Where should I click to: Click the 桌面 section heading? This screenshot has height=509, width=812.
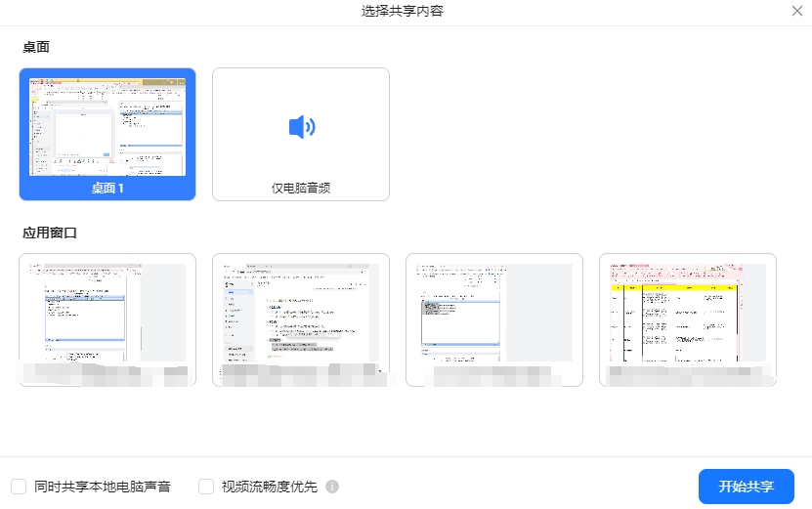click(x=36, y=47)
